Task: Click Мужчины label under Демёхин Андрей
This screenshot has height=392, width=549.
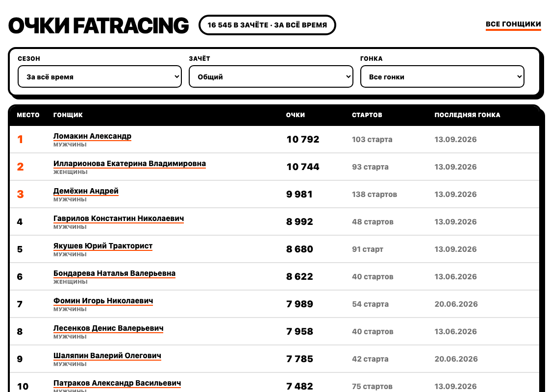Action: pyautogui.click(x=70, y=199)
